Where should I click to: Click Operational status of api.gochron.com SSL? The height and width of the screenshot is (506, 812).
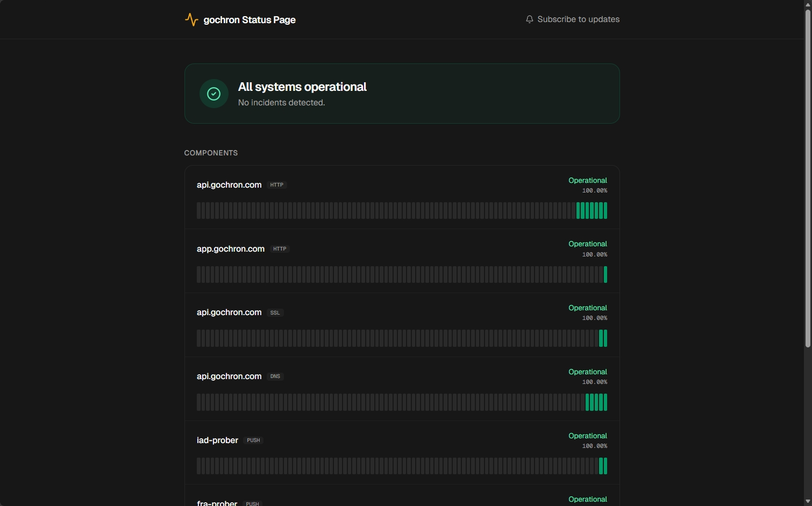(588, 308)
